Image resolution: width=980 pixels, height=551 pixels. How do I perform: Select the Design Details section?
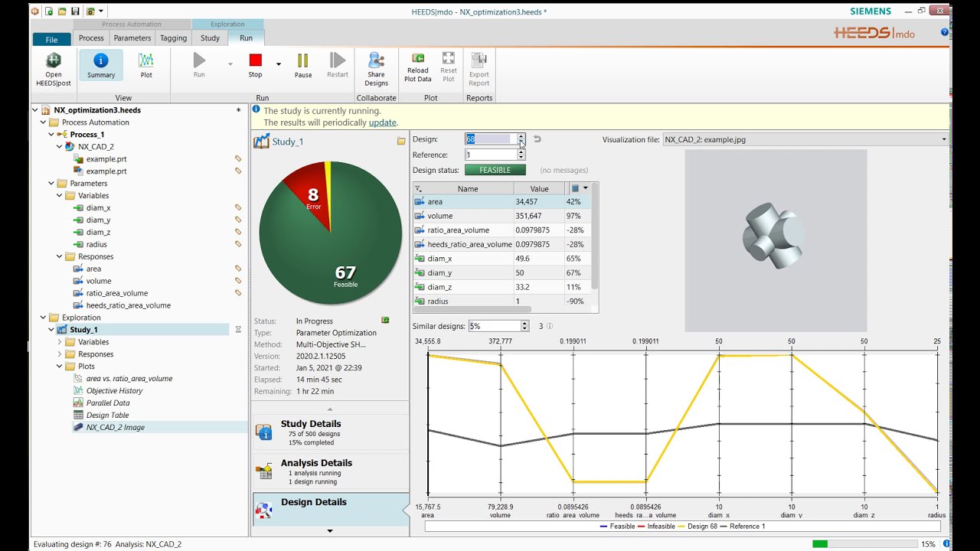[x=331, y=509]
